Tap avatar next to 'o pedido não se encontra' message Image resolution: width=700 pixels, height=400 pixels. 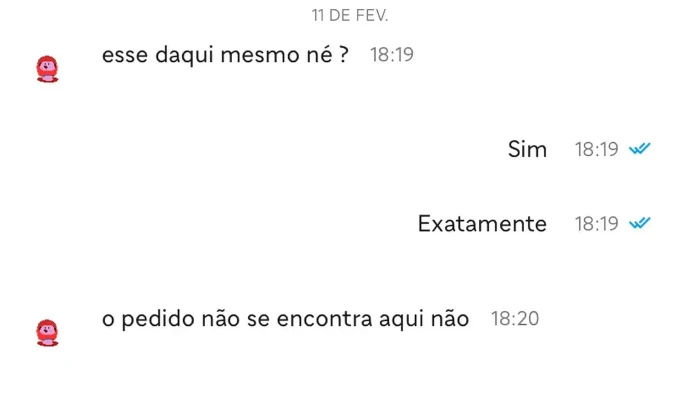[x=47, y=333]
